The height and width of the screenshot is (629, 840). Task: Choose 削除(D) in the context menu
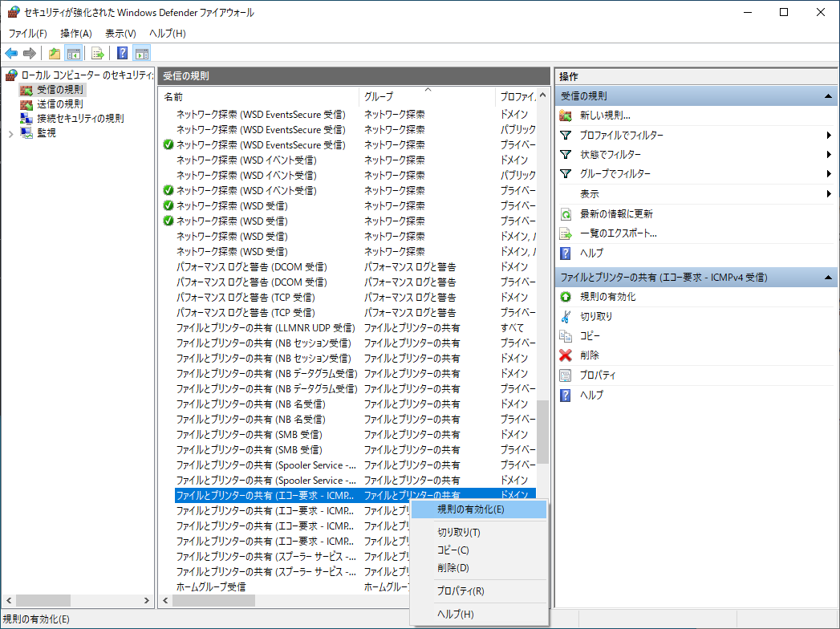click(x=479, y=568)
